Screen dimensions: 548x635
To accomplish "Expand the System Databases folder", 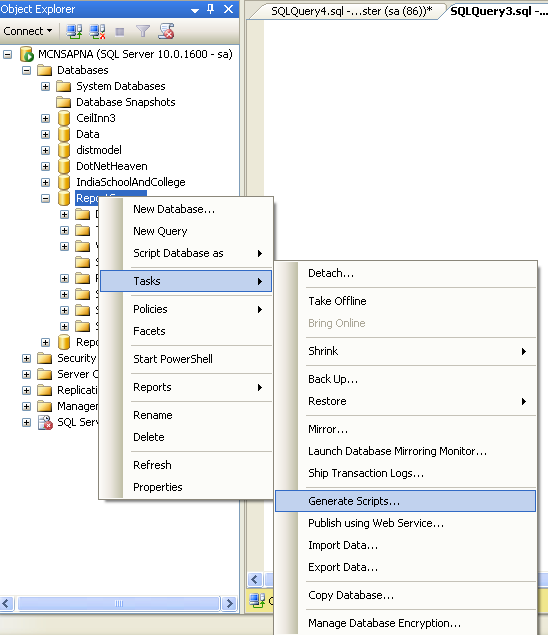I will coord(45,86).
